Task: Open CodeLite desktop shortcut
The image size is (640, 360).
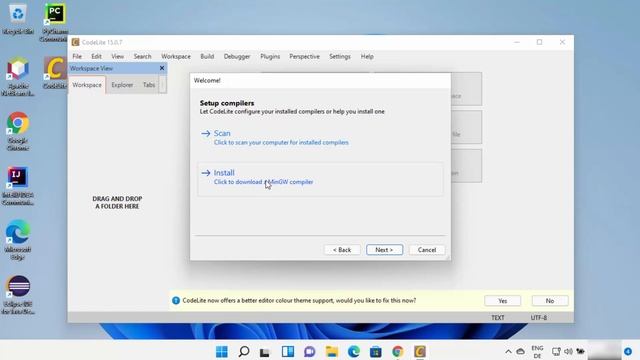Action: (55, 73)
